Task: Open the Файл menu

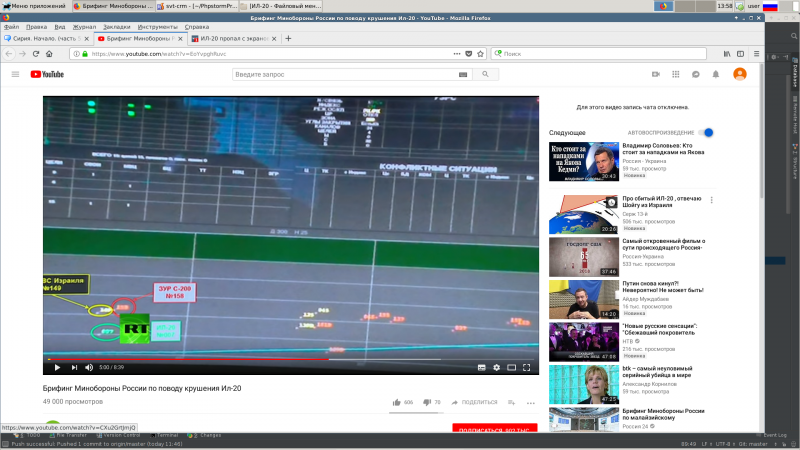Action: [11, 27]
